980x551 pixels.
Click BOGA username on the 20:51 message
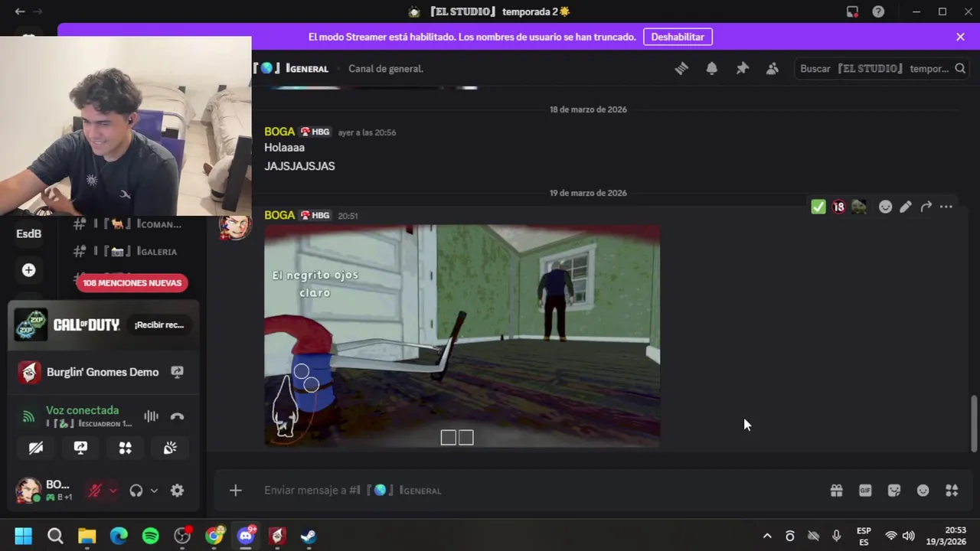[x=279, y=215]
